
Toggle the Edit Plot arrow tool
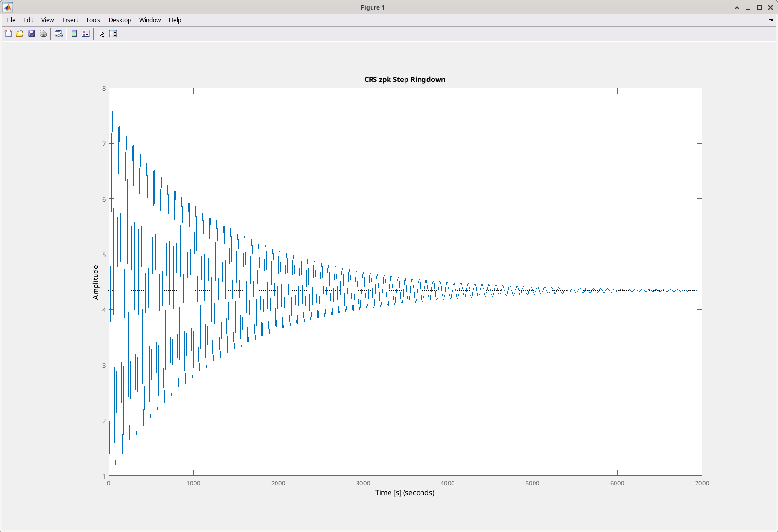pos(102,33)
